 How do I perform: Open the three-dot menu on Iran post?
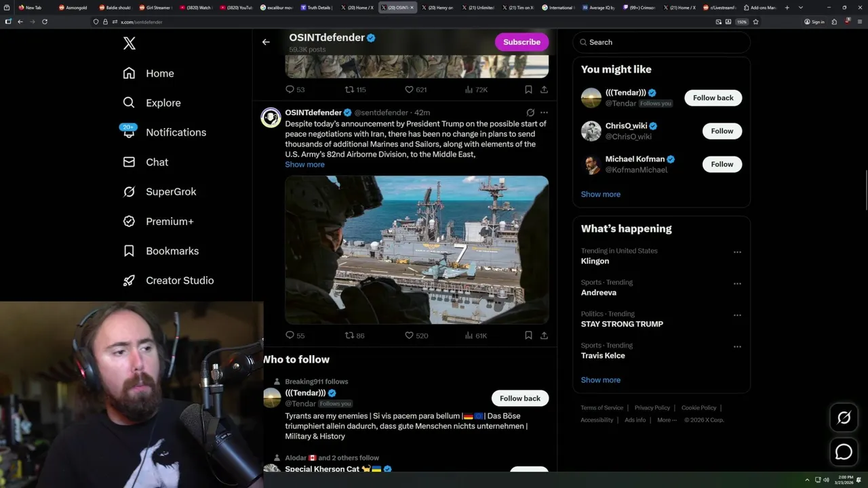[x=544, y=113]
